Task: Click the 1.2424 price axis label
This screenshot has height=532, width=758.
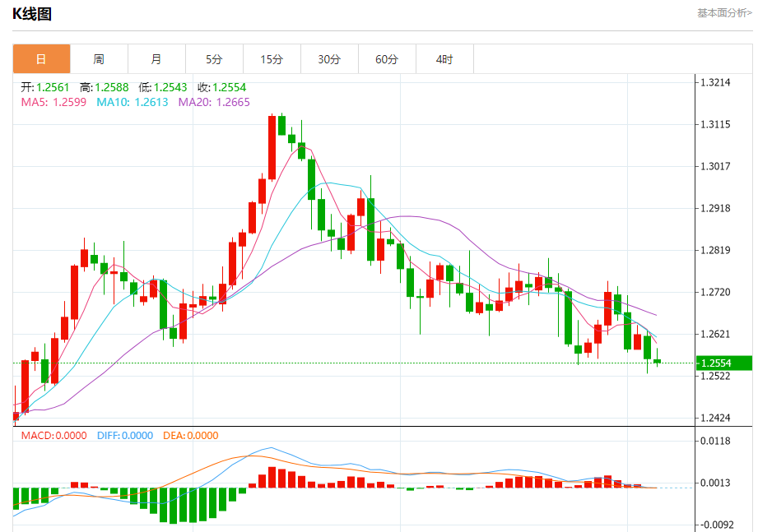Action: click(x=715, y=418)
